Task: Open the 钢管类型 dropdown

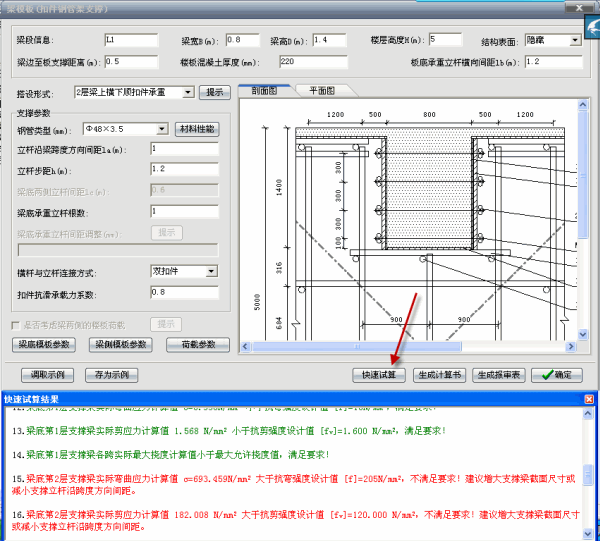Action: 162,129
